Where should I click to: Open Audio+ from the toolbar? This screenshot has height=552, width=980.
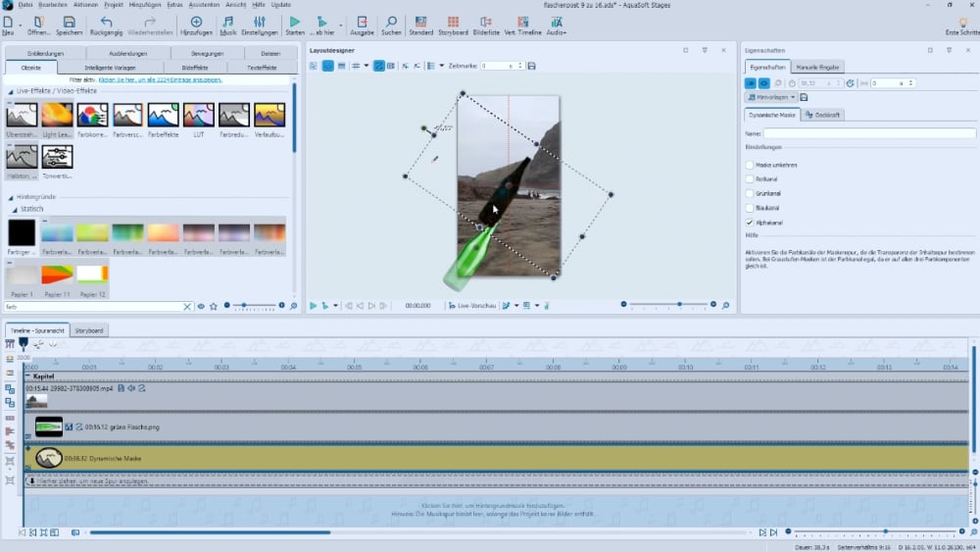(556, 22)
